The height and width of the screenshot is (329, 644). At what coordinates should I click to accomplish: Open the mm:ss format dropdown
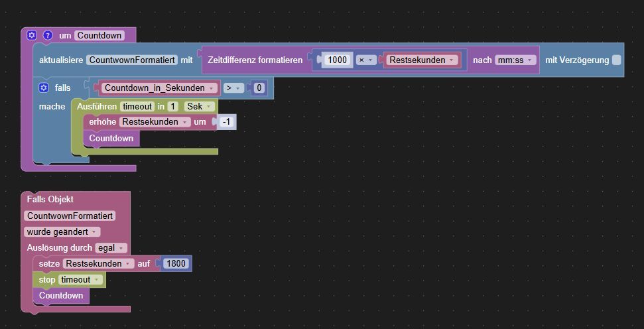tap(515, 60)
